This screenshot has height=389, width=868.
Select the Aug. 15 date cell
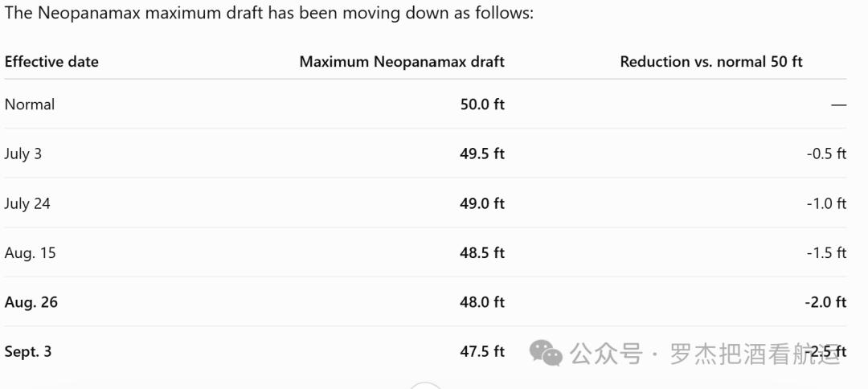click(30, 253)
